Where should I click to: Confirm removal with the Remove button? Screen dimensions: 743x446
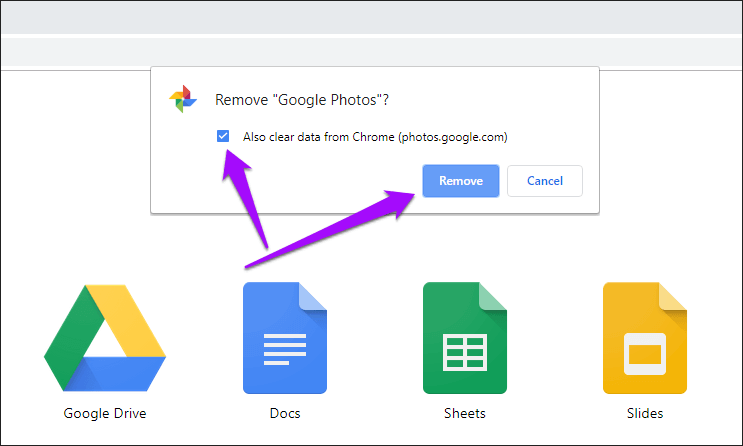coord(461,181)
